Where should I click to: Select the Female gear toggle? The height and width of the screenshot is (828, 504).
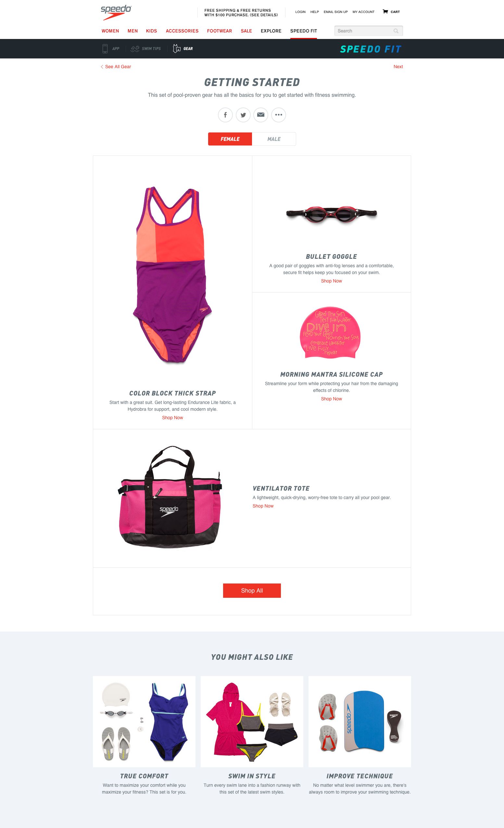(x=230, y=139)
